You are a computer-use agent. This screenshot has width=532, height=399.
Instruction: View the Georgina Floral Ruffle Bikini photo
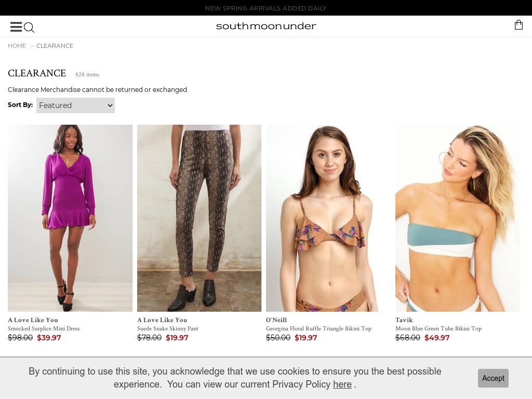[328, 218]
